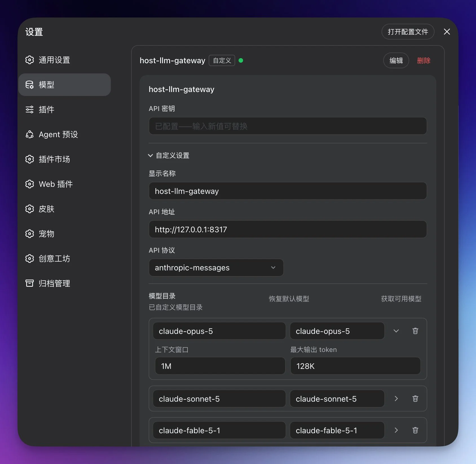
Task: Click the archive box icon beside 归档管理
Action: (30, 283)
